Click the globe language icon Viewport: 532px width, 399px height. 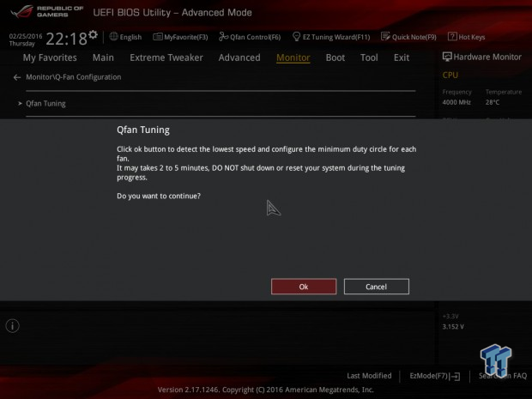(113, 37)
